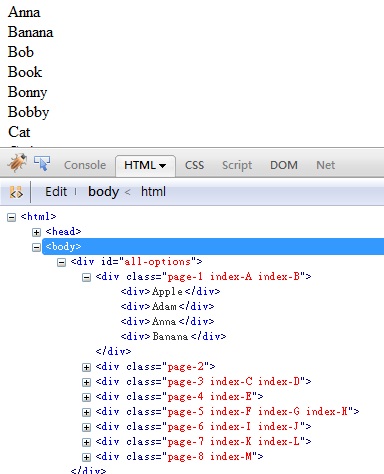
Task: Click Cat in the page list
Action: (x=19, y=132)
